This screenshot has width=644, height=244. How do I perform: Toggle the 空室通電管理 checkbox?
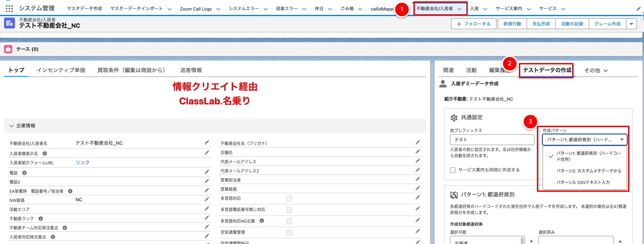(x=289, y=232)
